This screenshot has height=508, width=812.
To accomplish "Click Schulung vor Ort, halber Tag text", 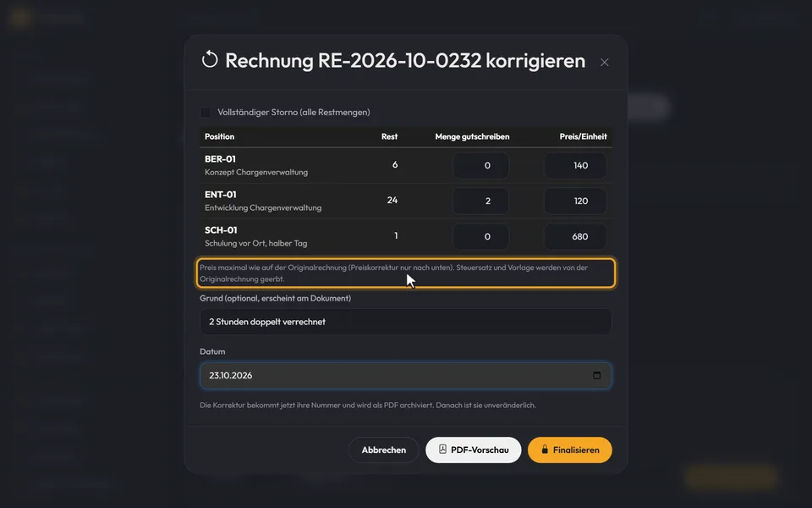I will (x=255, y=243).
